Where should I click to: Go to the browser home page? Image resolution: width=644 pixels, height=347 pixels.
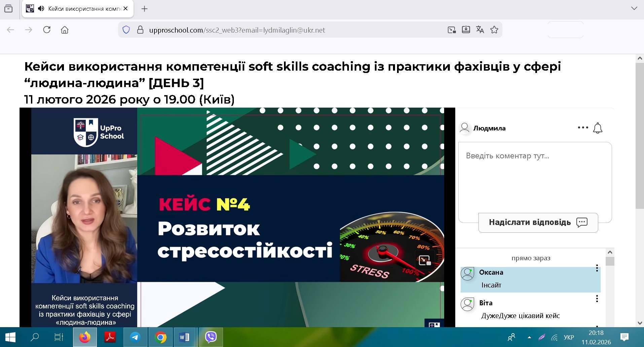coord(65,30)
